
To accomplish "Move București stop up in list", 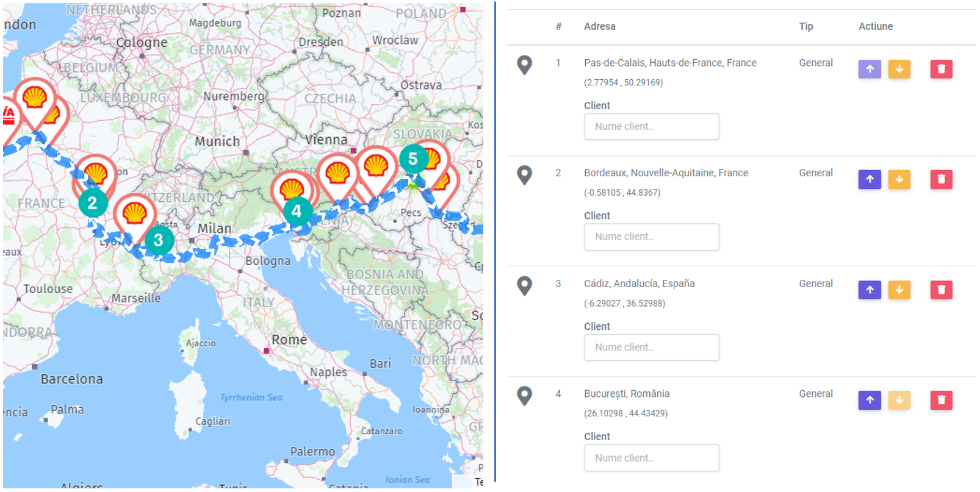I will (870, 401).
